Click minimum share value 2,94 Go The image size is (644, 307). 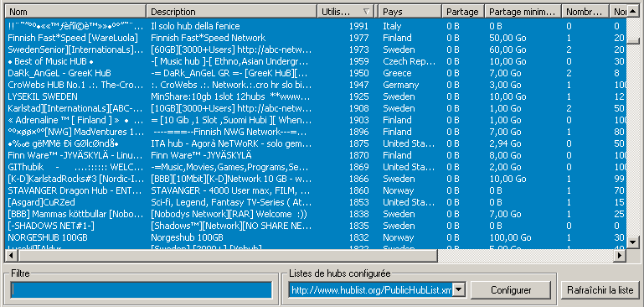(x=505, y=143)
